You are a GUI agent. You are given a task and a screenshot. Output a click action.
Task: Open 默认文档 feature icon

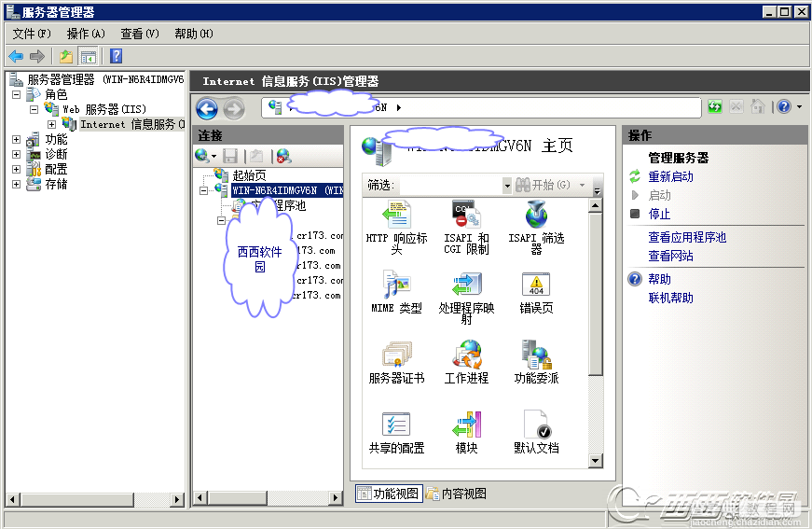pyautogui.click(x=536, y=425)
